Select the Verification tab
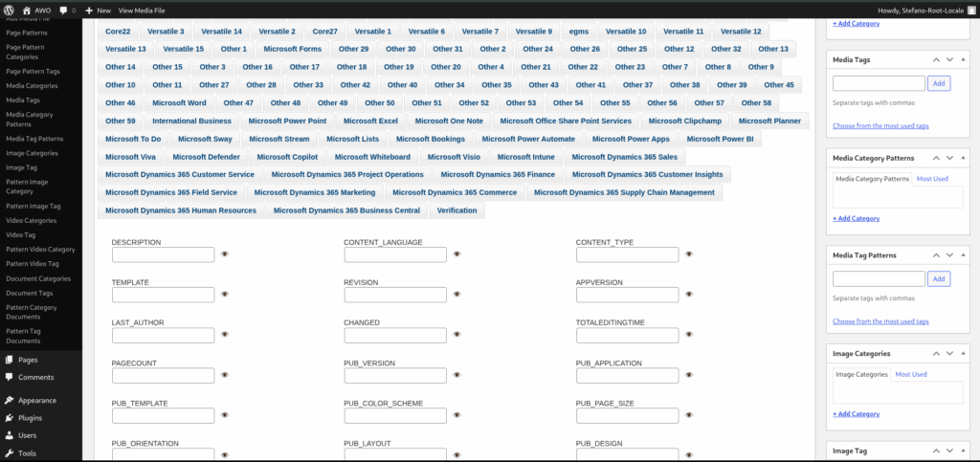Screen dimensions: 980x462 [457, 210]
